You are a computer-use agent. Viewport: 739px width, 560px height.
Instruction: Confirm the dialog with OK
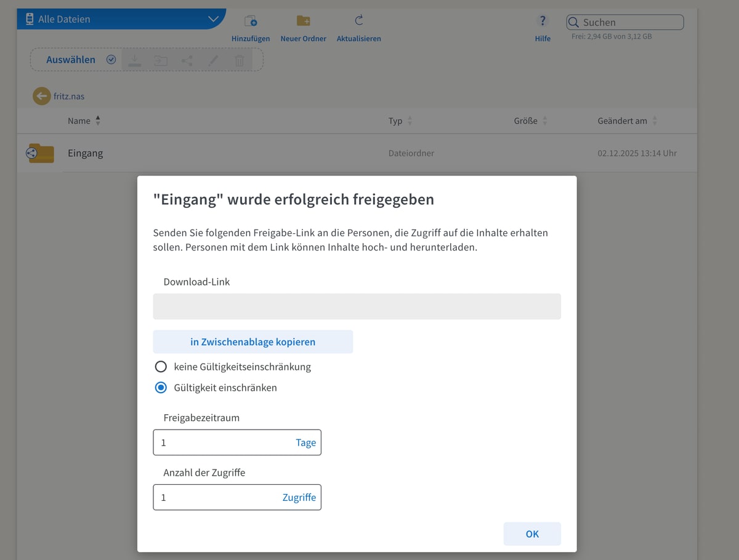532,534
